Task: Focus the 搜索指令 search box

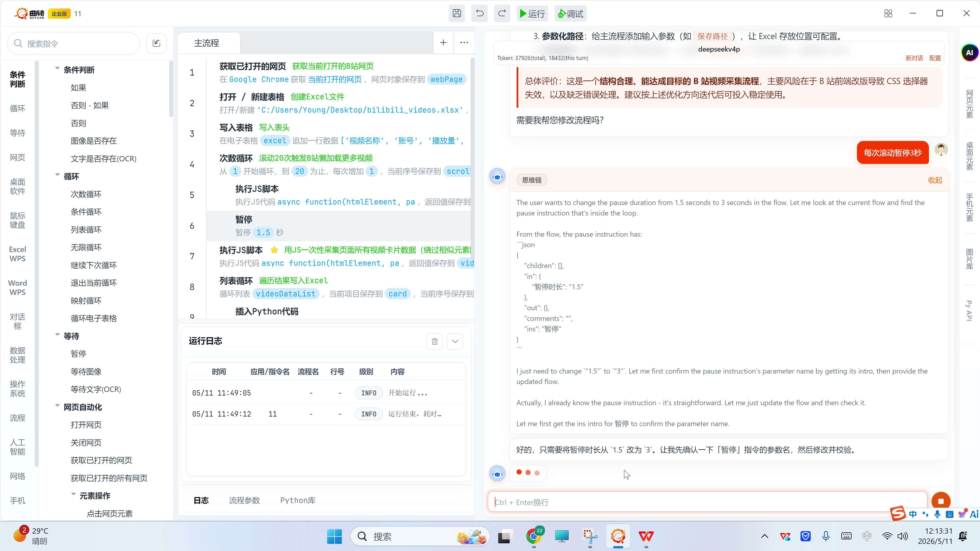Action: pos(74,43)
